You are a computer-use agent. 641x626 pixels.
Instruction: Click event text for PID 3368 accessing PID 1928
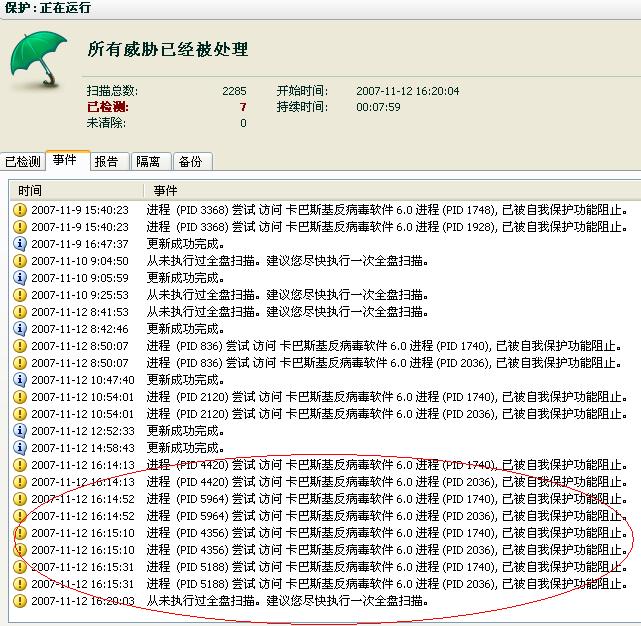(387, 227)
